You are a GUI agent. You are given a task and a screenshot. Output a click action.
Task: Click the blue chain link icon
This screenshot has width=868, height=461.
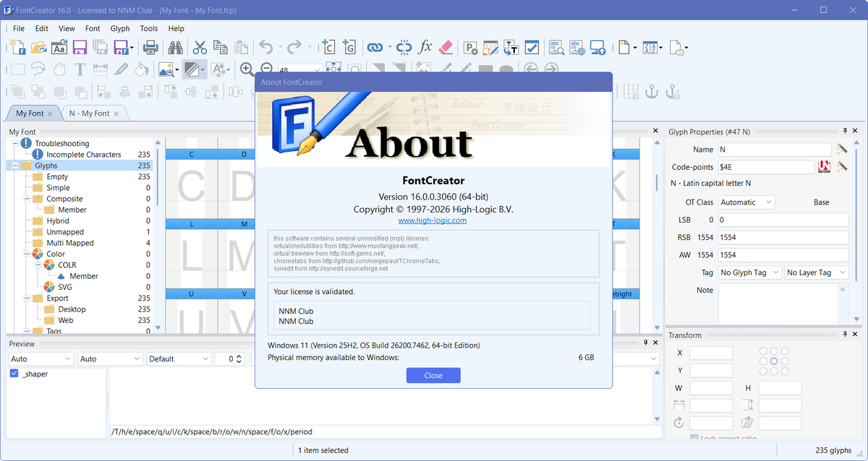click(x=375, y=48)
